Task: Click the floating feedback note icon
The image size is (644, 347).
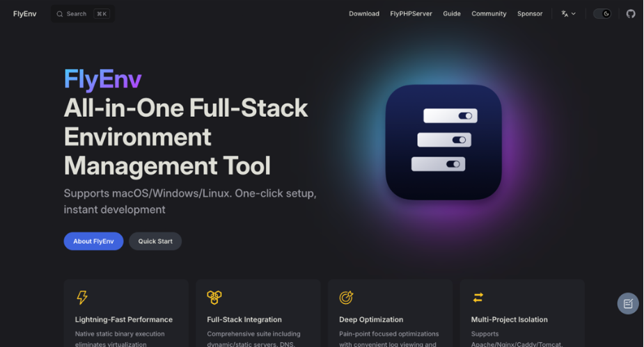Action: (x=628, y=303)
